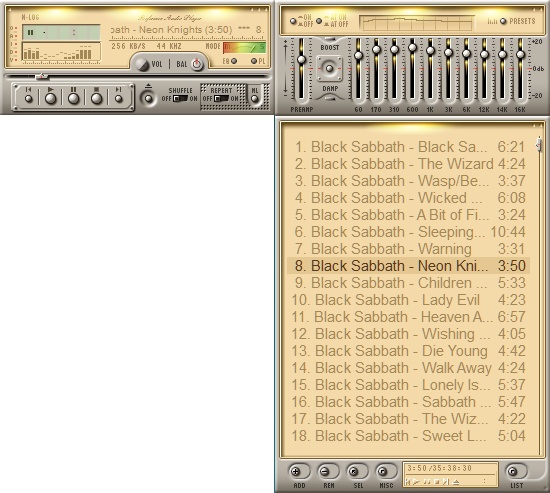Click the 170 Hz equalizer slider handle
550x493 pixels.
click(376, 50)
